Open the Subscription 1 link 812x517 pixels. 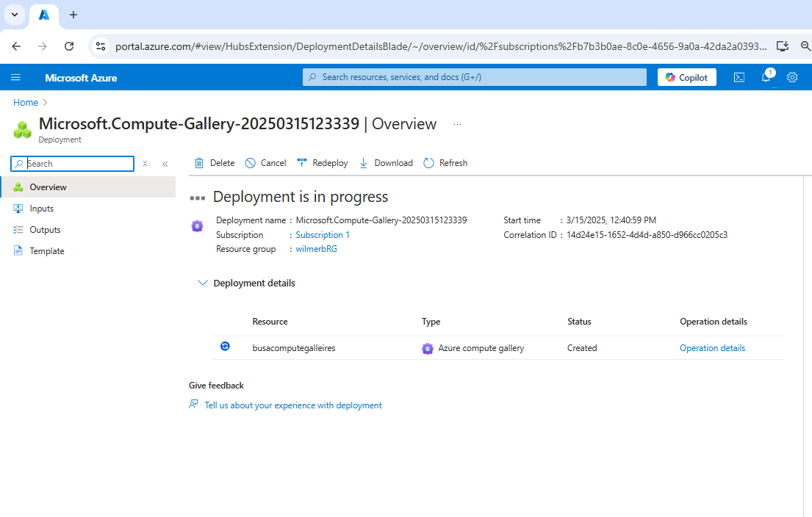pos(323,235)
